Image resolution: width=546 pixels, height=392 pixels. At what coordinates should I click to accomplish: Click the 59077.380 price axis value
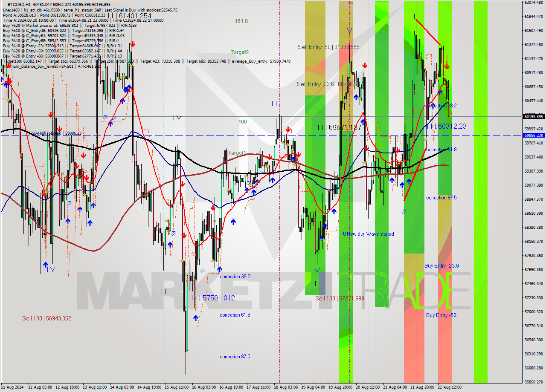(534, 185)
